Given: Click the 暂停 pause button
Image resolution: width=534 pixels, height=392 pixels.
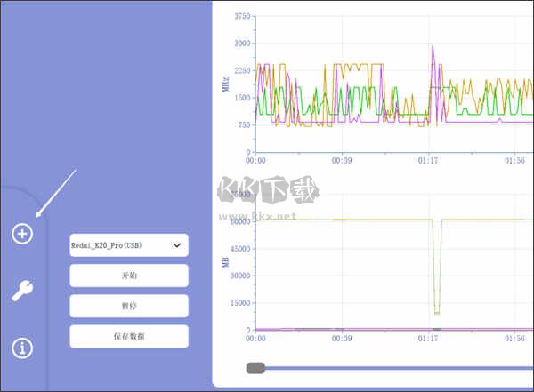Looking at the screenshot, I should 129,307.
